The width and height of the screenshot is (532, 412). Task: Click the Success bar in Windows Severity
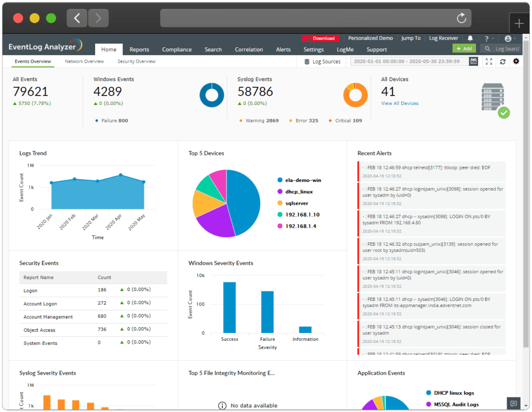point(229,308)
